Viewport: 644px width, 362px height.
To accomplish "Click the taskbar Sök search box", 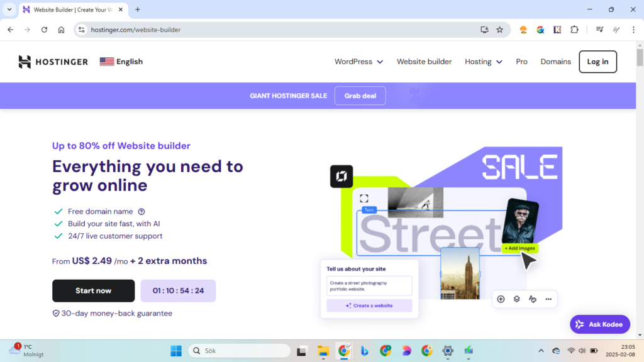I will [240, 351].
